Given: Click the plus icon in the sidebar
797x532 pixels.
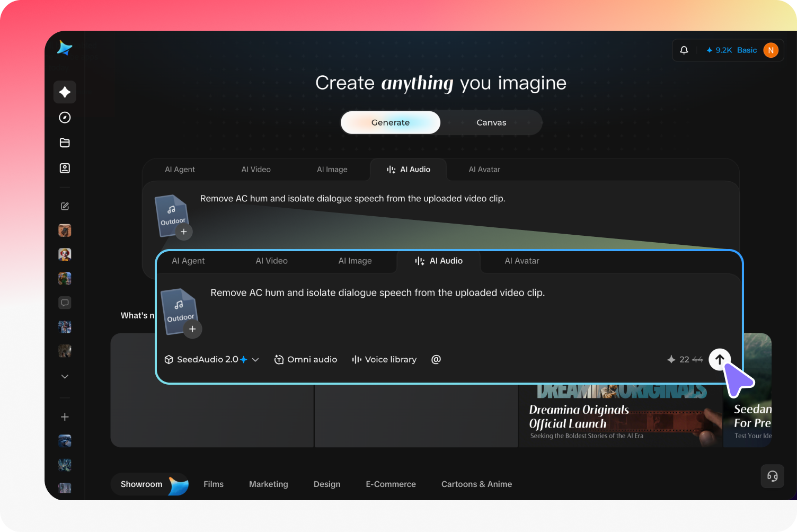Looking at the screenshot, I should [65, 417].
